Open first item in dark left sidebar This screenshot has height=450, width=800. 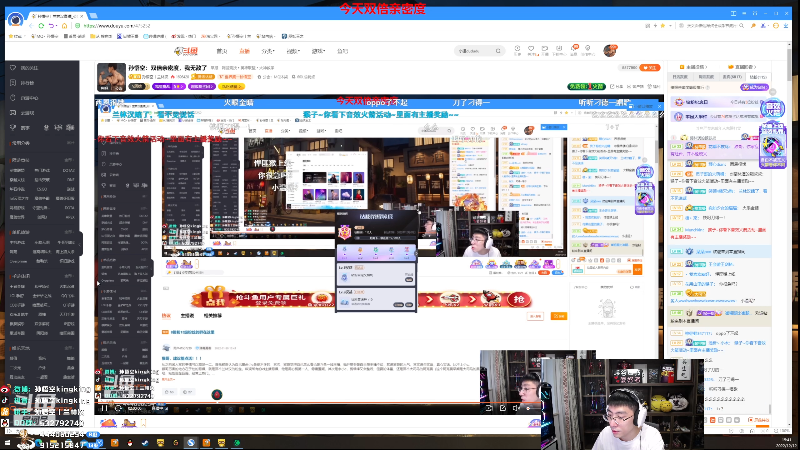tap(42, 68)
